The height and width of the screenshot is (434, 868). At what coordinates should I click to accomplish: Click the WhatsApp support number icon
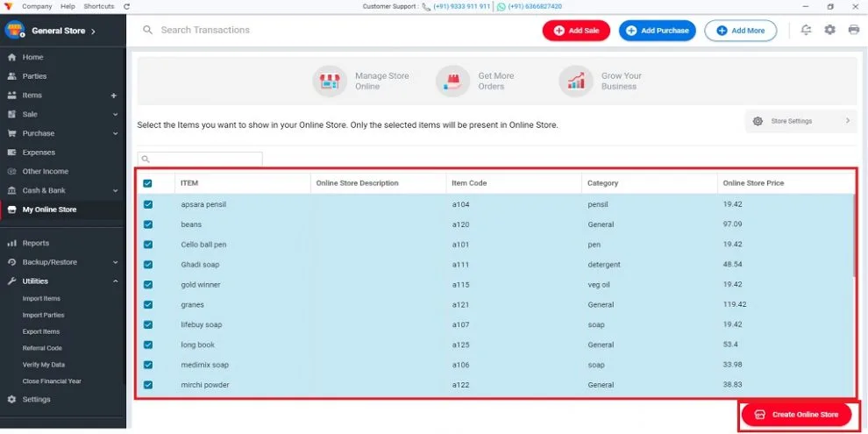click(501, 7)
